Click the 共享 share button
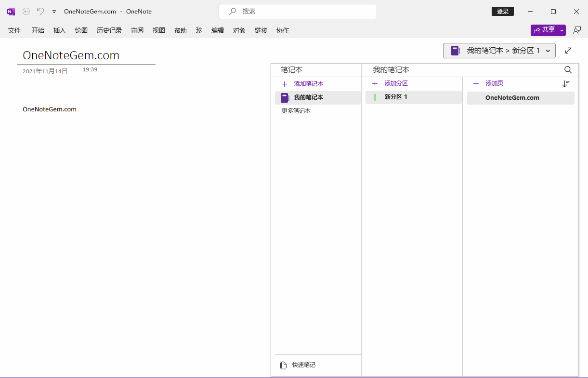The image size is (588, 378). point(544,30)
